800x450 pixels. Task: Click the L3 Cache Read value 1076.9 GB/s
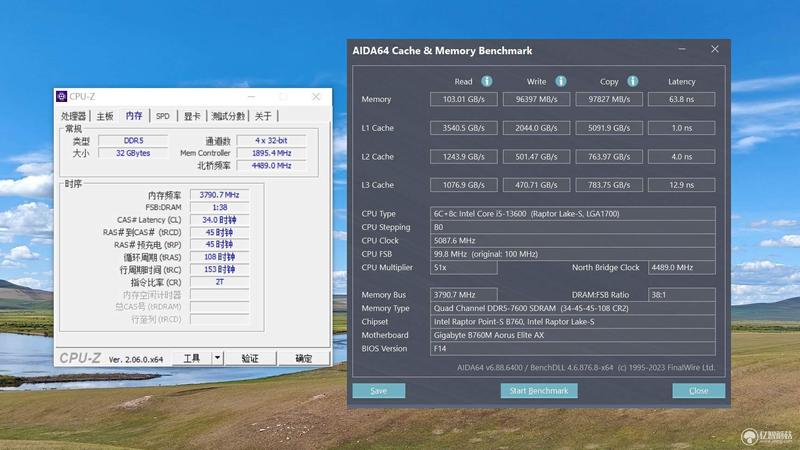tap(464, 185)
